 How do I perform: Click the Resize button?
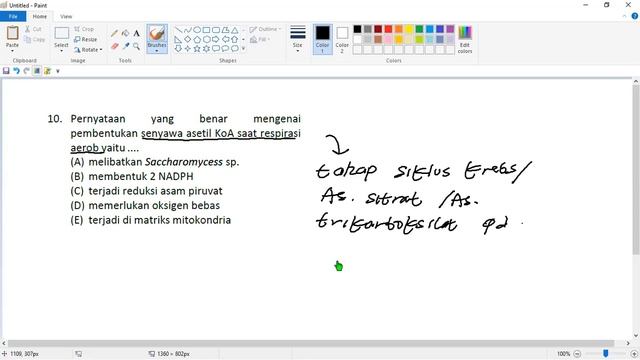coord(86,40)
